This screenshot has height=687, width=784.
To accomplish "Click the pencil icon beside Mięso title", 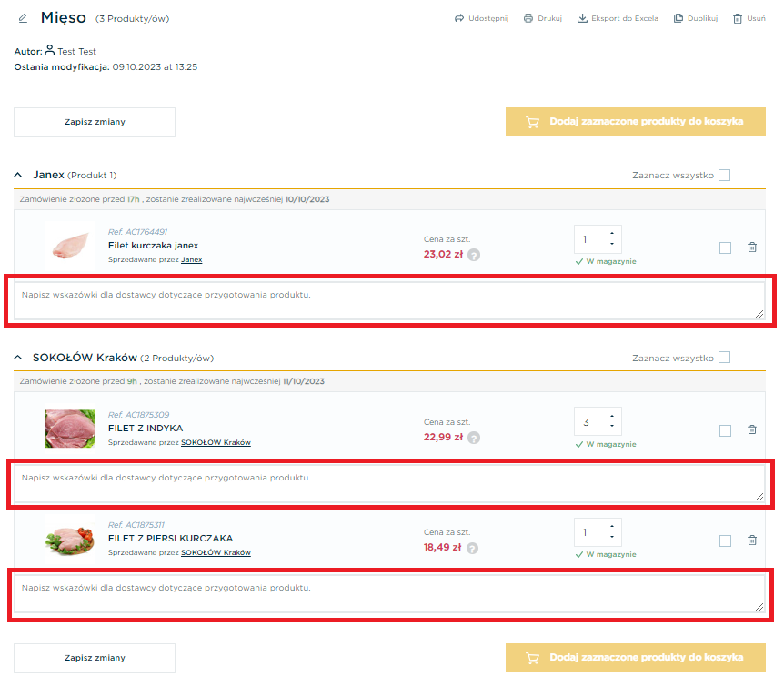I will coord(23,18).
